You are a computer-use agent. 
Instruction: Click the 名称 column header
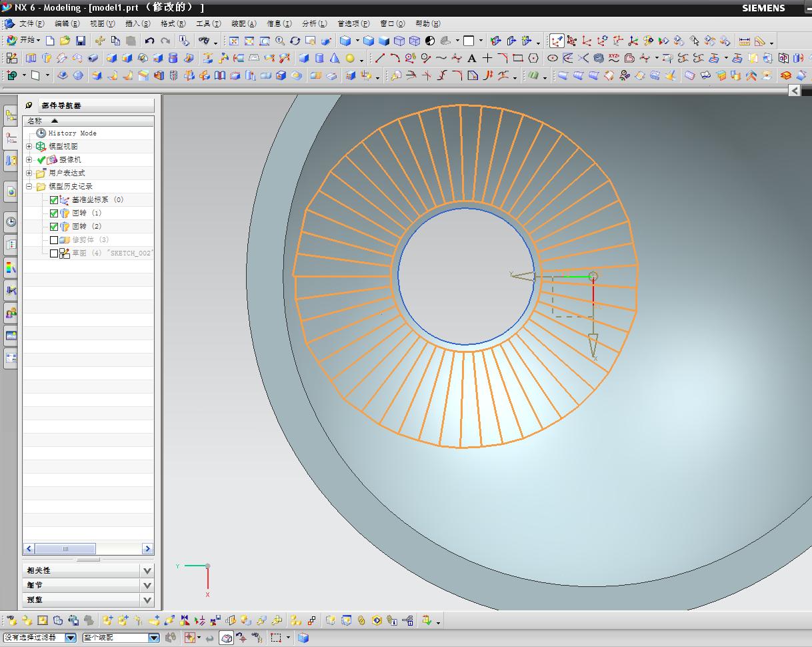coord(35,121)
